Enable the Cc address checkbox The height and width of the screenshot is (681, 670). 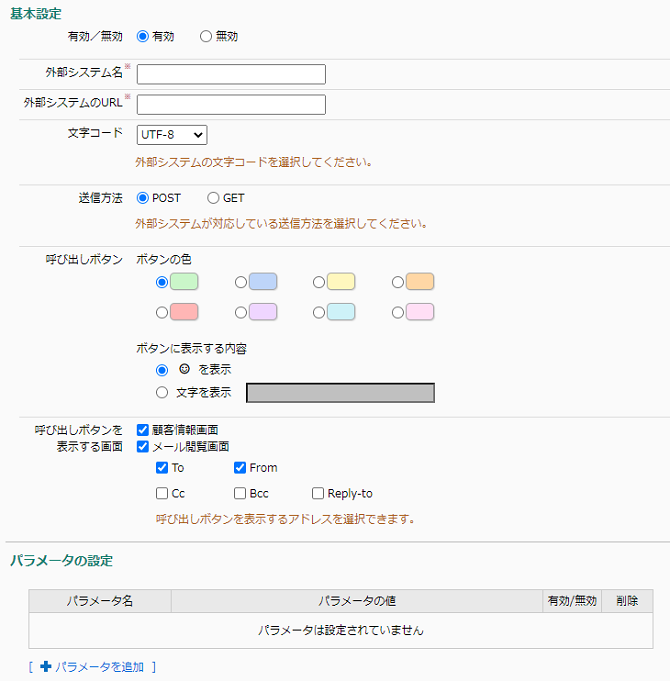point(162,493)
